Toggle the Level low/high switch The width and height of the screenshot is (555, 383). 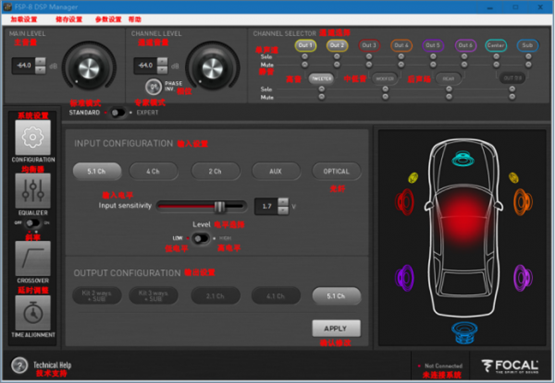point(201,239)
